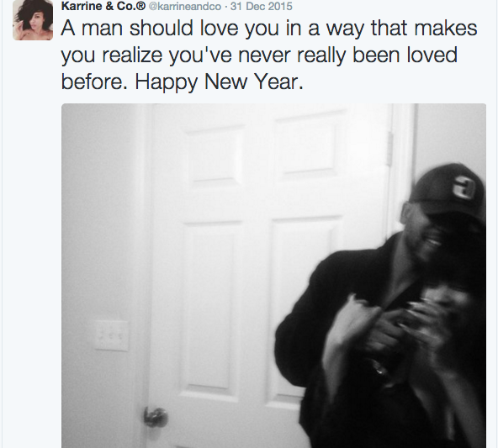Screen dimensions: 498x448
Task: Click the 'Happy New Year.' sentence
Action: click(220, 82)
